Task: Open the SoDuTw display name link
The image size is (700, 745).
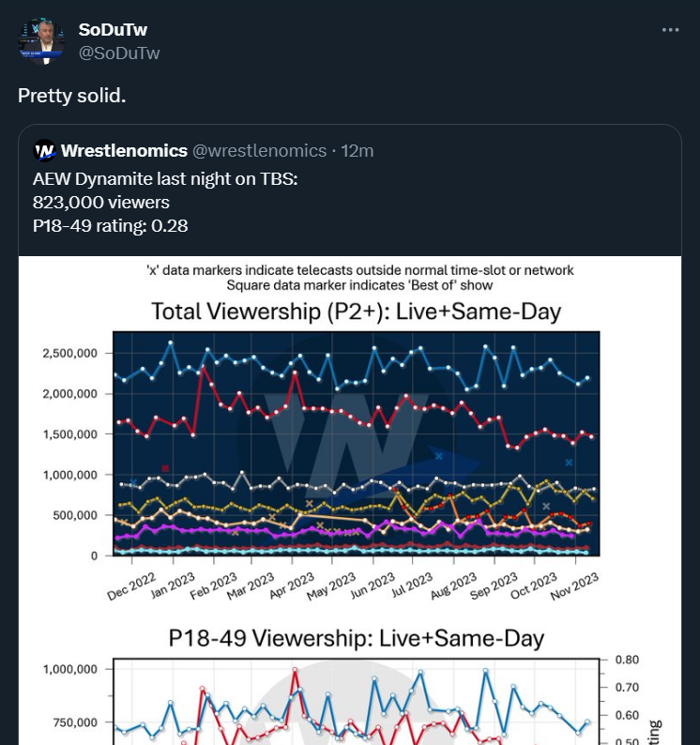Action: (113, 30)
